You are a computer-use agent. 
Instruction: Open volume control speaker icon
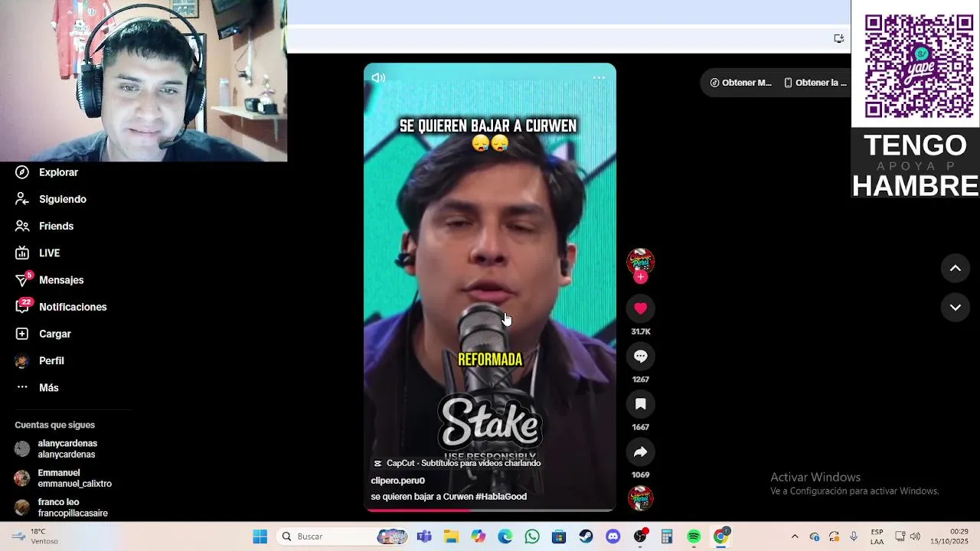(x=915, y=536)
